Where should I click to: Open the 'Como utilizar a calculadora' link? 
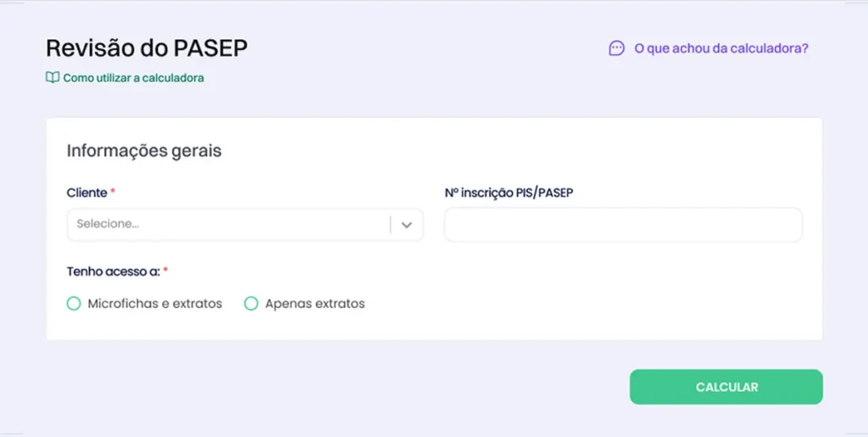pyautogui.click(x=133, y=78)
